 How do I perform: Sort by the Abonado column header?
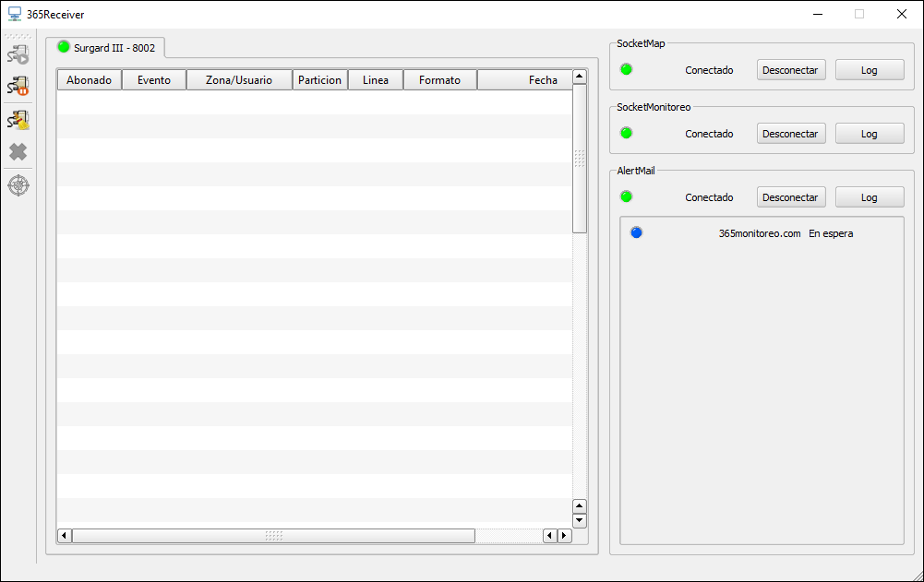(89, 79)
